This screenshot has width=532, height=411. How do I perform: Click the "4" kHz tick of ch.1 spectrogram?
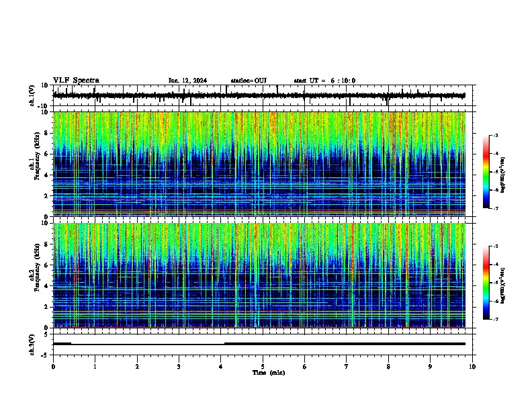coord(47,175)
